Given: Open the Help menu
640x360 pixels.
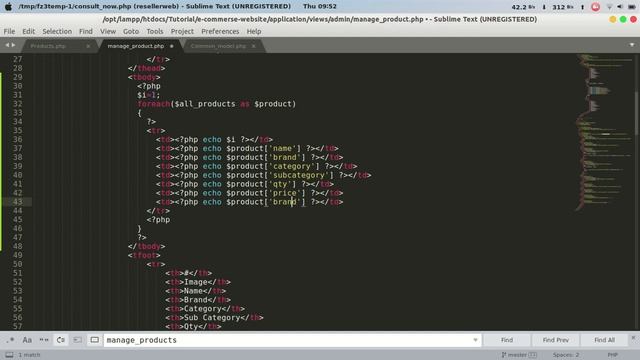Looking at the screenshot, I should point(253,31).
